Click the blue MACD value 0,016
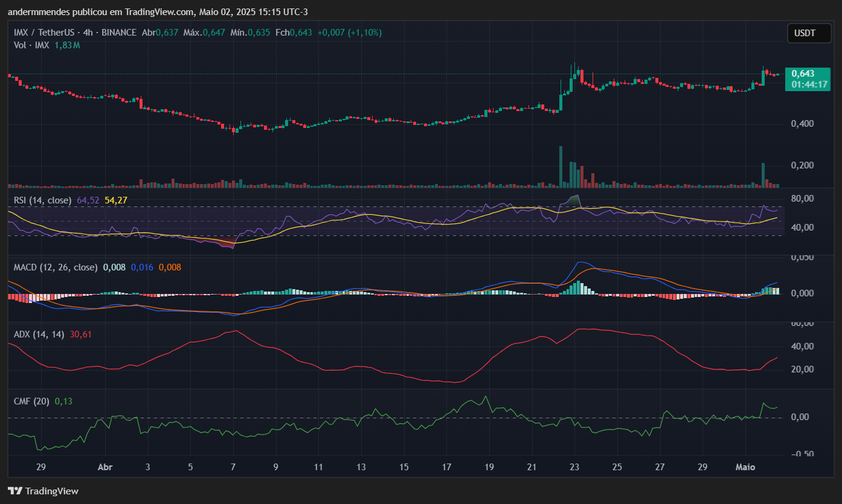 [x=142, y=267]
